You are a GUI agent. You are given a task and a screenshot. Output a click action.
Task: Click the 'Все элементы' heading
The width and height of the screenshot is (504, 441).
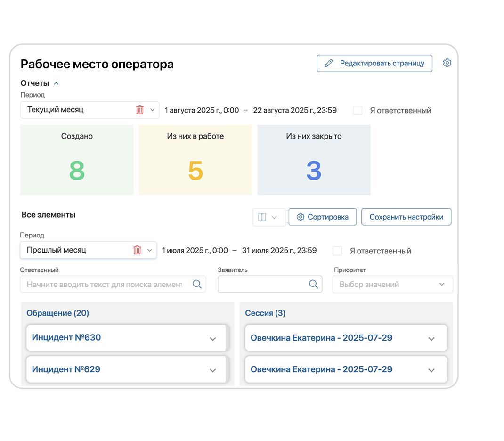[49, 215]
